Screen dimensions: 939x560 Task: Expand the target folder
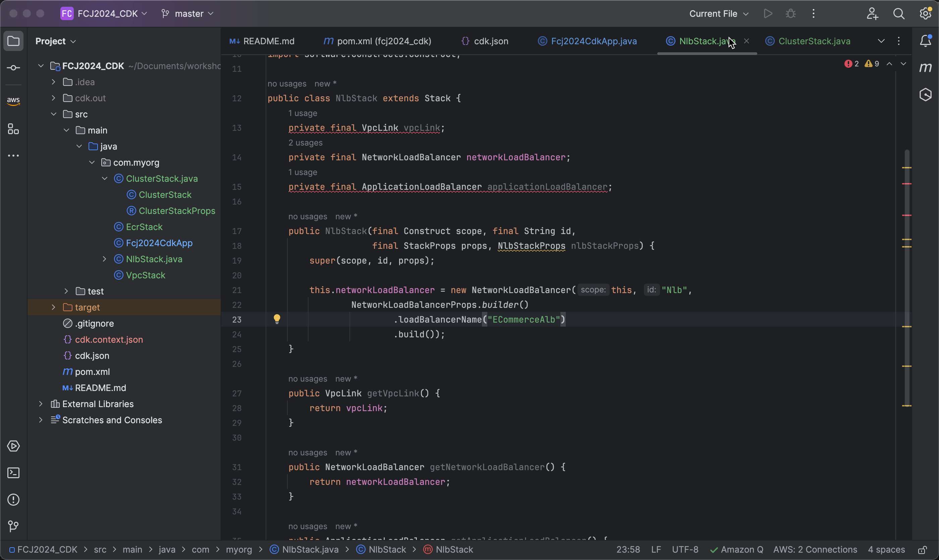(x=54, y=307)
